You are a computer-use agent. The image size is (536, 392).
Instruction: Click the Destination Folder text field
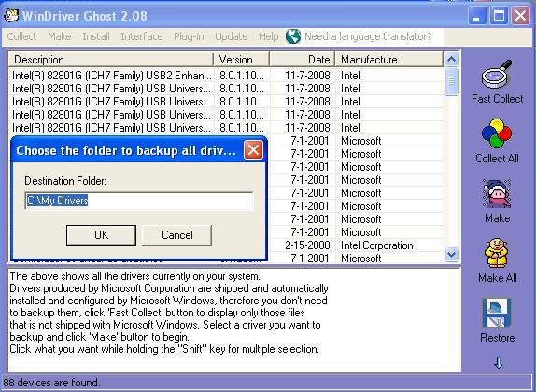139,201
